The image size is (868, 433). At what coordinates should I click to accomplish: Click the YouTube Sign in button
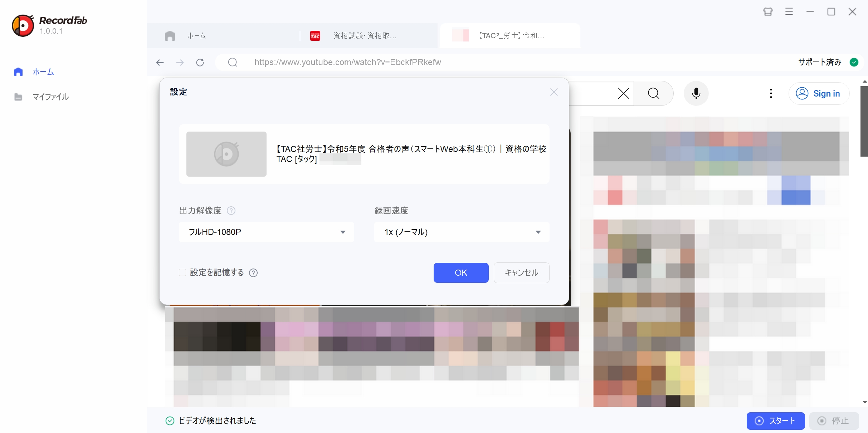point(819,94)
